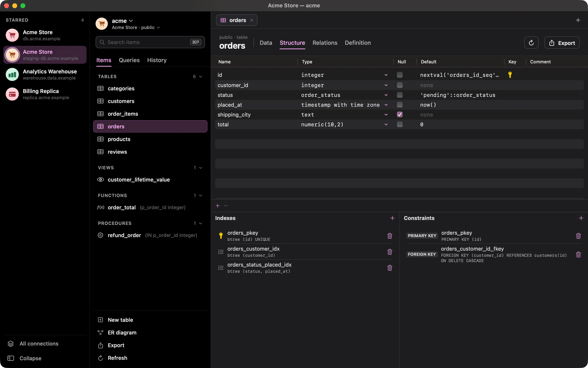Collapse the VIEWS section

pos(200,168)
